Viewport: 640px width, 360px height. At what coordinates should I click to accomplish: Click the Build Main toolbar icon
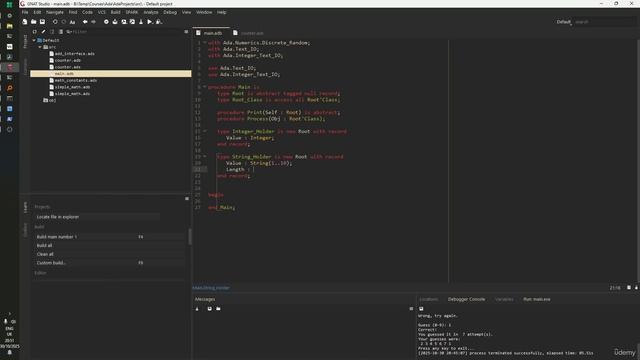pos(124,22)
